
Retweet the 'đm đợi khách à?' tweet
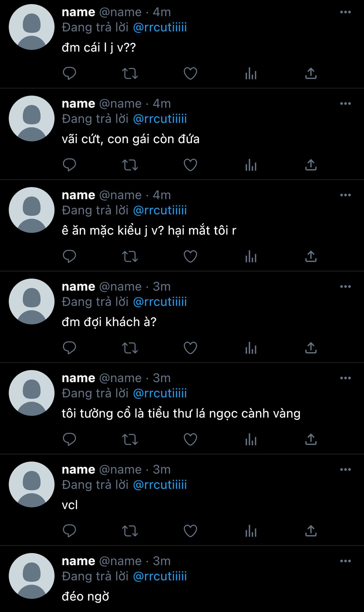[x=130, y=348]
